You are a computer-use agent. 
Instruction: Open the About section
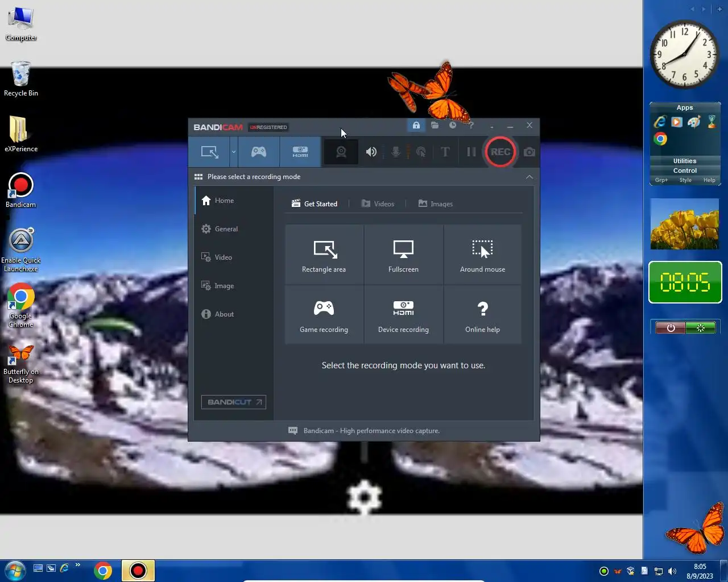click(x=234, y=314)
